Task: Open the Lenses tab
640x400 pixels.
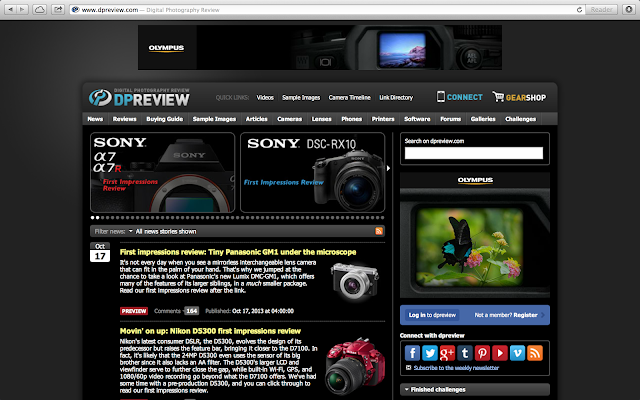Action: (x=322, y=119)
